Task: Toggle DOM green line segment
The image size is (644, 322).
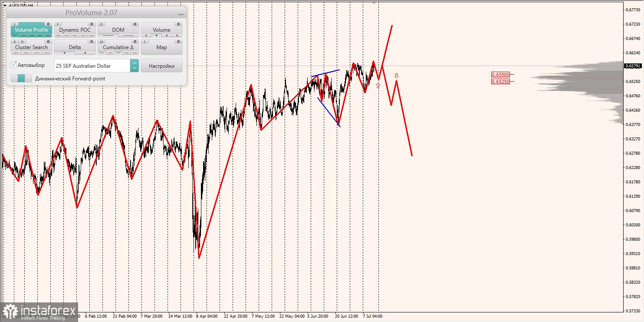Action: click(108, 35)
